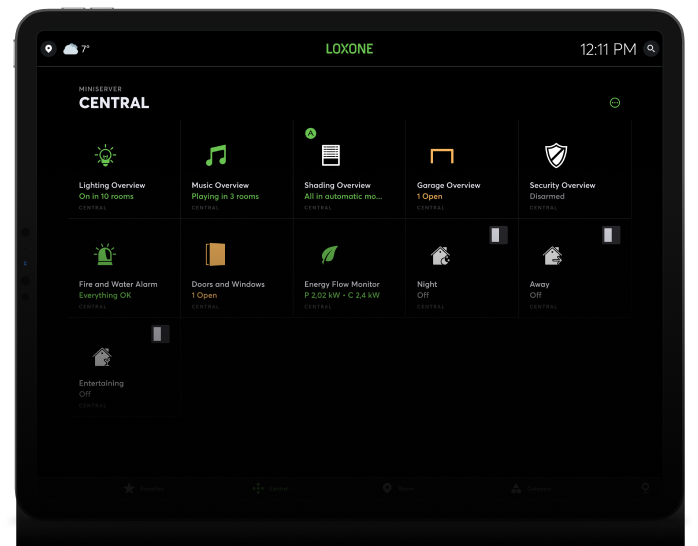Click the 'P 2,02 kW • C 2,4 kW' reading
698x546 pixels.
[342, 295]
